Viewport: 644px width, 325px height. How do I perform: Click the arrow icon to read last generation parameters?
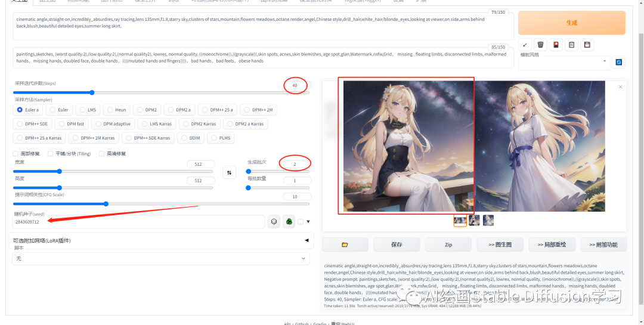[525, 45]
